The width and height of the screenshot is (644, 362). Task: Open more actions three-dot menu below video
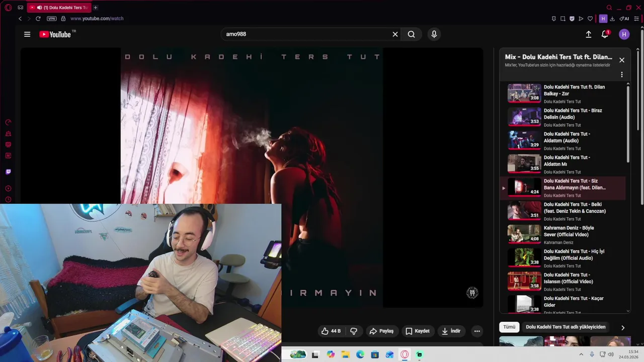tap(477, 331)
